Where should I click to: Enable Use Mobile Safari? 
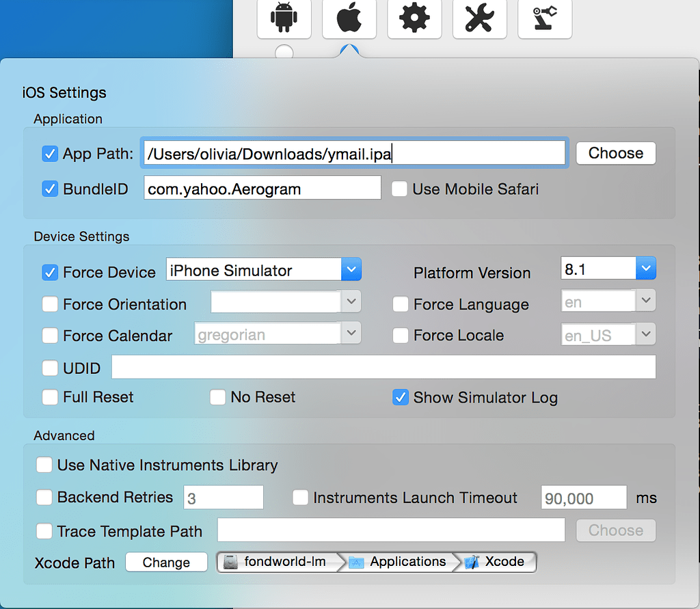click(399, 189)
